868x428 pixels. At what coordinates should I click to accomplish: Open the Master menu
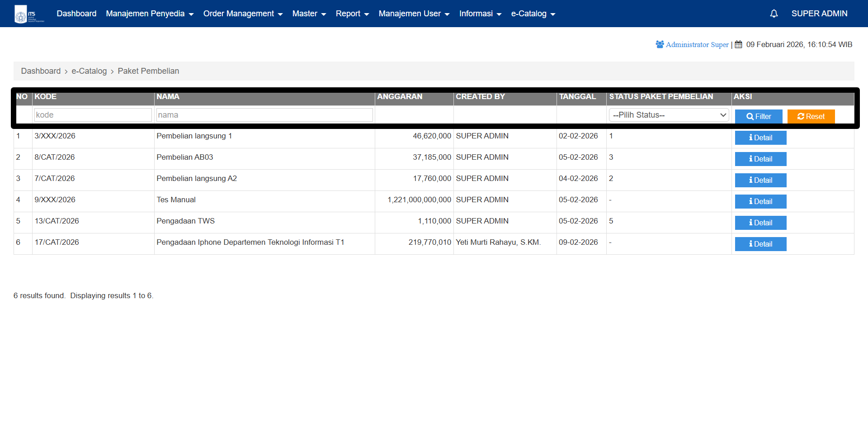(x=309, y=14)
